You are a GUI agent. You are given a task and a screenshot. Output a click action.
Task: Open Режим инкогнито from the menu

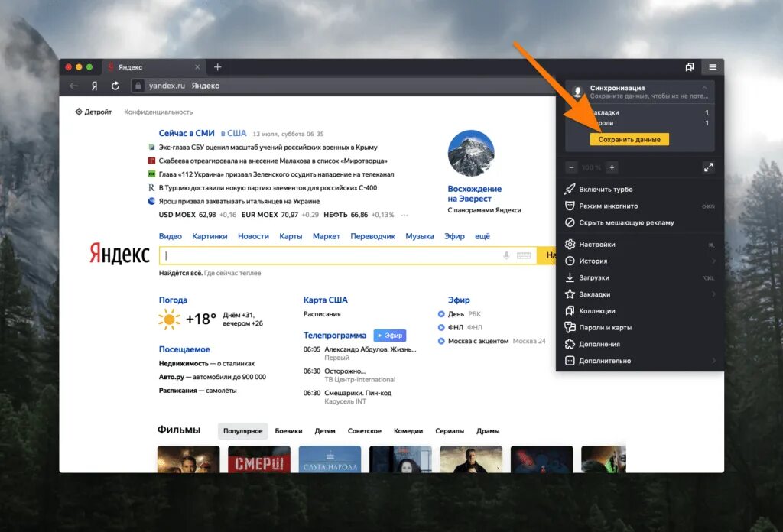[640, 206]
